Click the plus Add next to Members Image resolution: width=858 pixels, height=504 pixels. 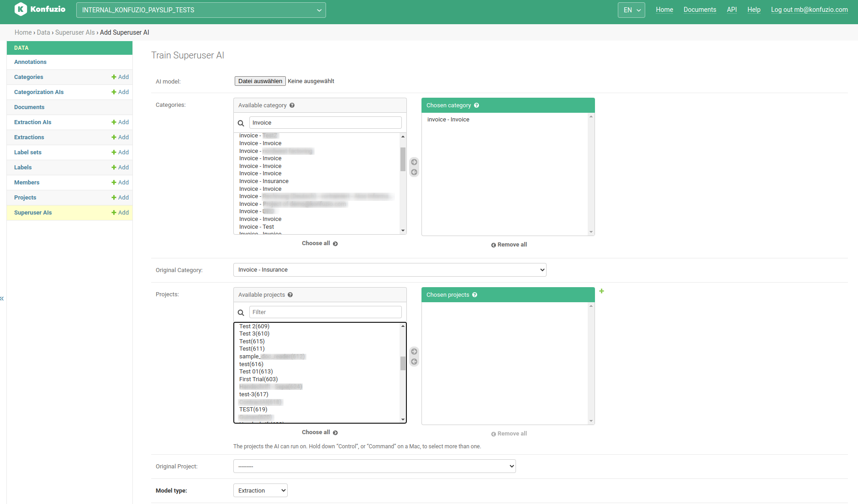pos(120,183)
